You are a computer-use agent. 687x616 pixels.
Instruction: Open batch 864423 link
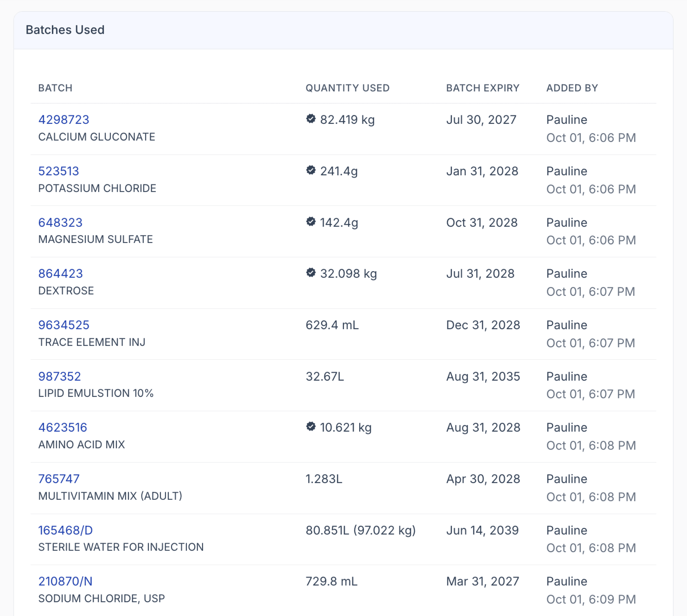61,274
